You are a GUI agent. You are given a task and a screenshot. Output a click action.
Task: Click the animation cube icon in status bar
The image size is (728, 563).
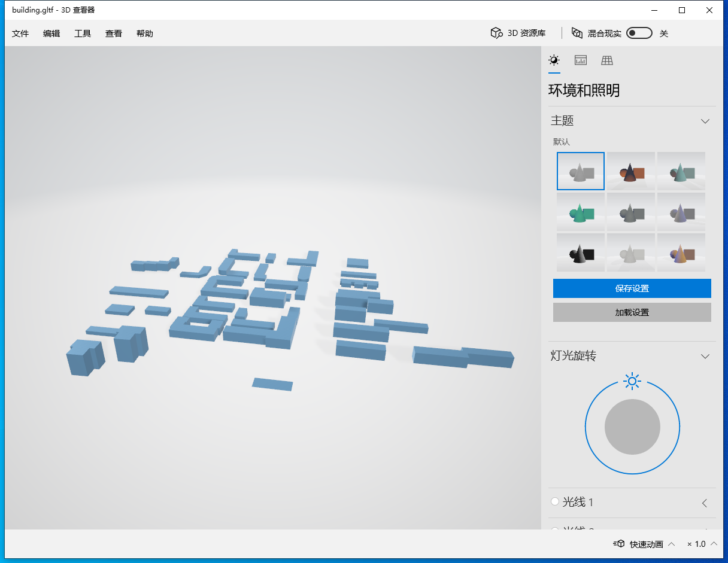[x=619, y=544]
